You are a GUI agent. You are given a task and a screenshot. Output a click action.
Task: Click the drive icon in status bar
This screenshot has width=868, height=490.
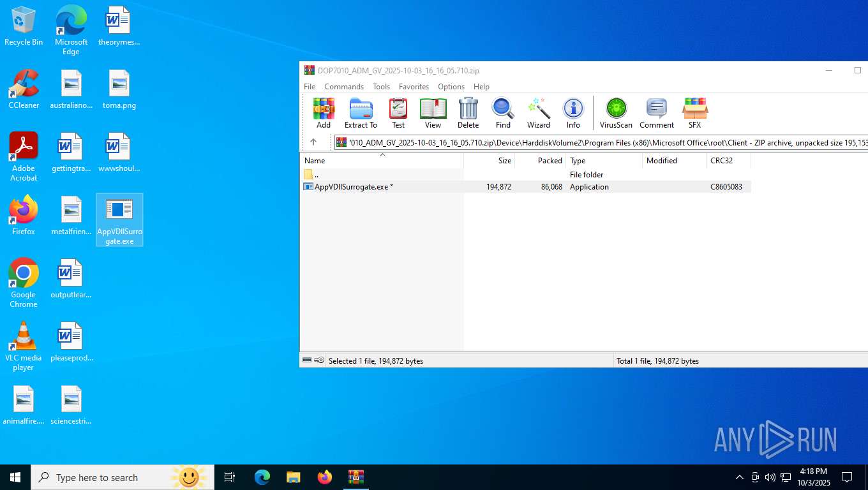tap(307, 360)
